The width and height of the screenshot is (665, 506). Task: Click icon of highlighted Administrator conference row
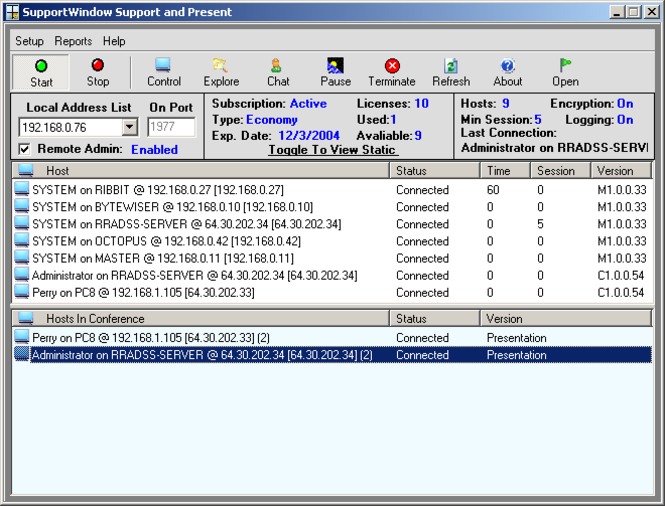(22, 354)
